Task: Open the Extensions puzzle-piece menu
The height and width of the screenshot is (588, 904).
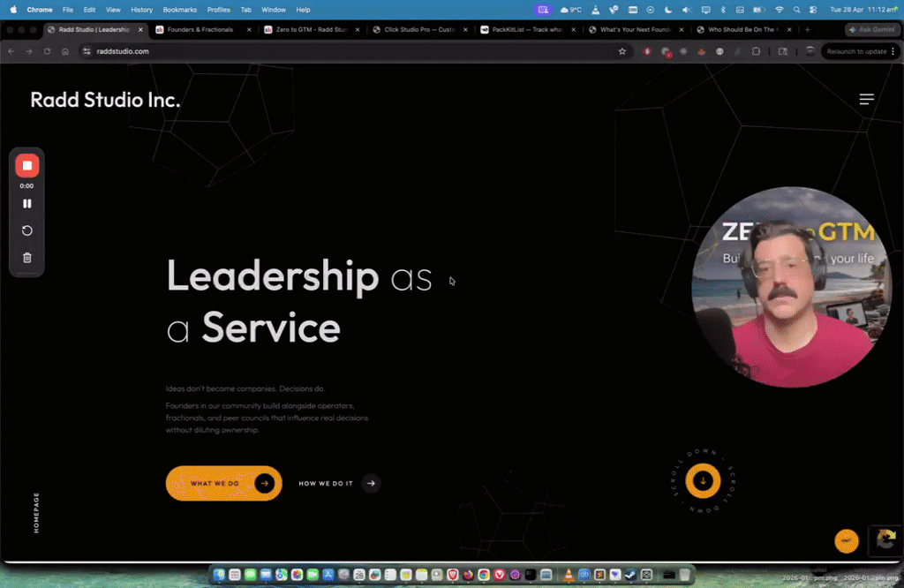Action: (756, 51)
